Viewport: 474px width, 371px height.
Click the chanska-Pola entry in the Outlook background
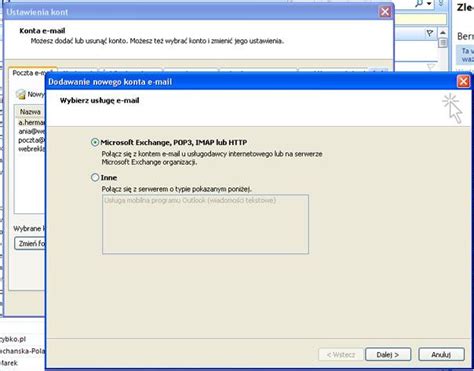pos(22,351)
